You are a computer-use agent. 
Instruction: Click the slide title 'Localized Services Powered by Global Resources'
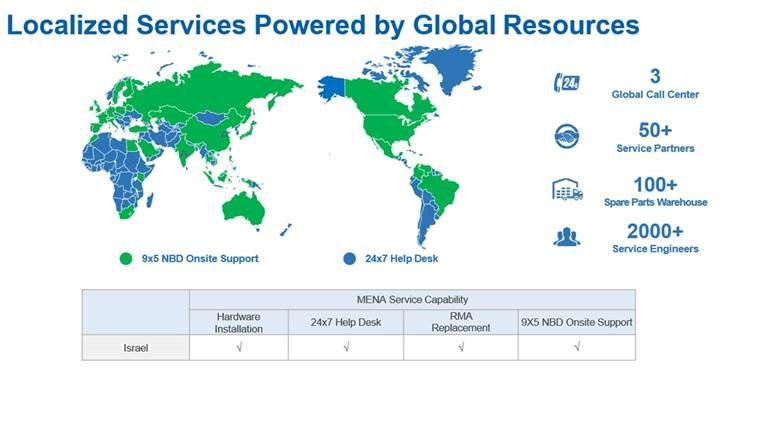[323, 25]
